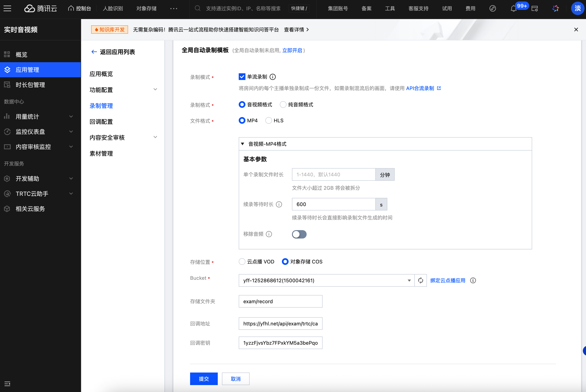Click the 立即开启 link

pos(292,50)
